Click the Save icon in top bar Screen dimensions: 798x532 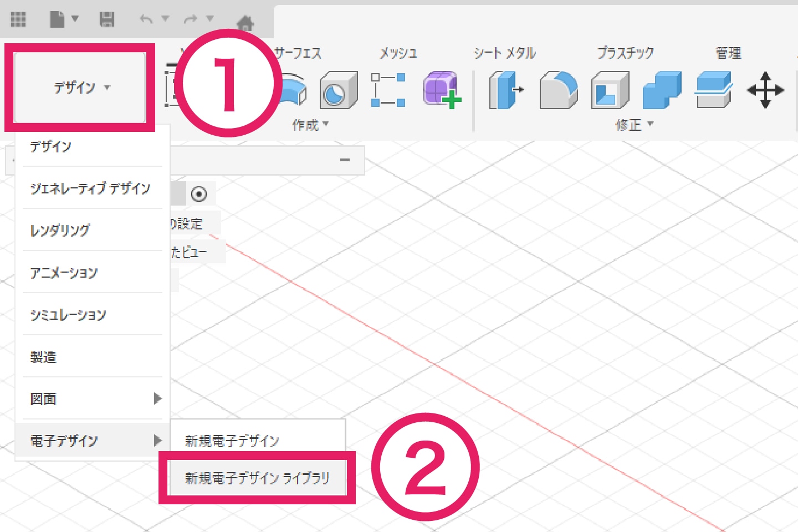coord(106,19)
